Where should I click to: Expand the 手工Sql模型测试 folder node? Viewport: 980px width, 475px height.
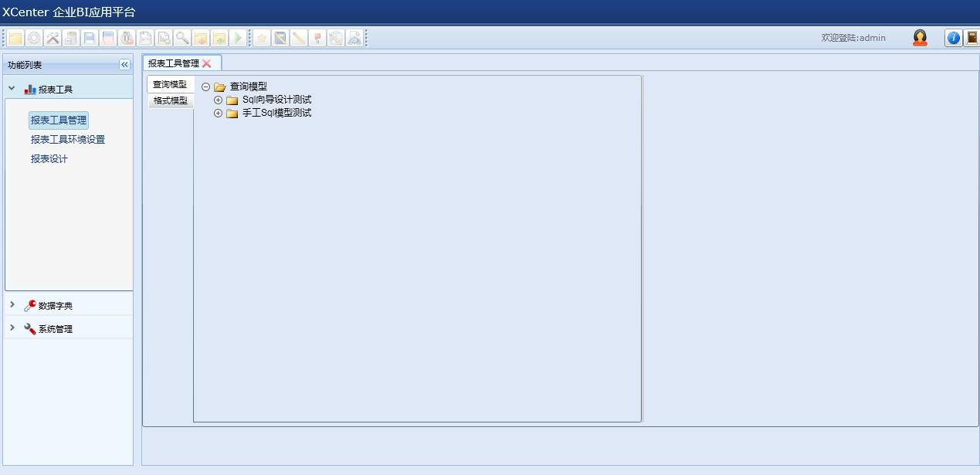(218, 114)
